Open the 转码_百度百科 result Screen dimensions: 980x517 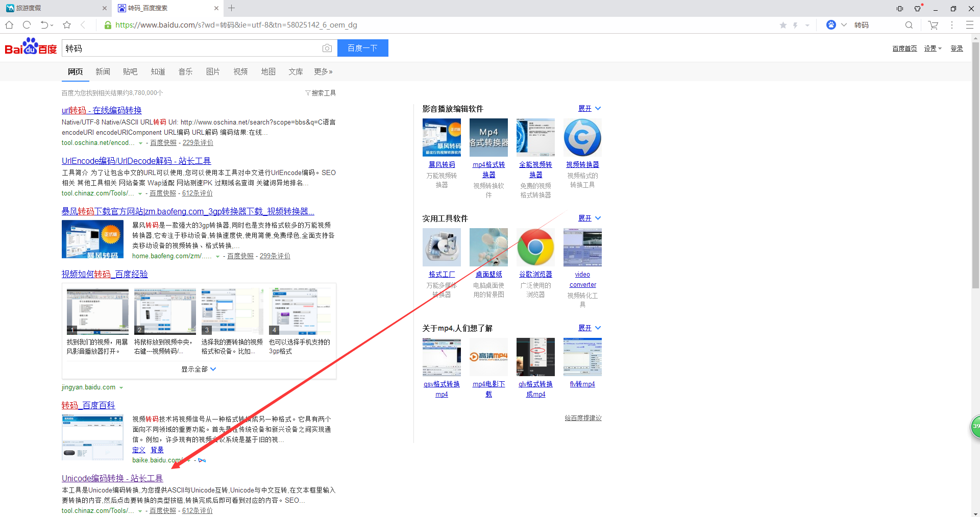[88, 405]
